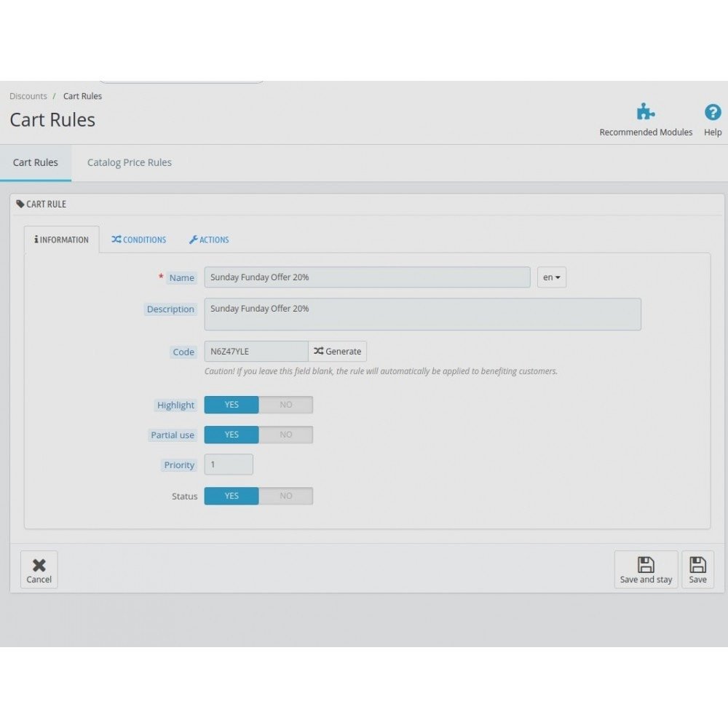The width and height of the screenshot is (728, 728).
Task: Open Recommended Modules puzzle icon
Action: coord(645,112)
